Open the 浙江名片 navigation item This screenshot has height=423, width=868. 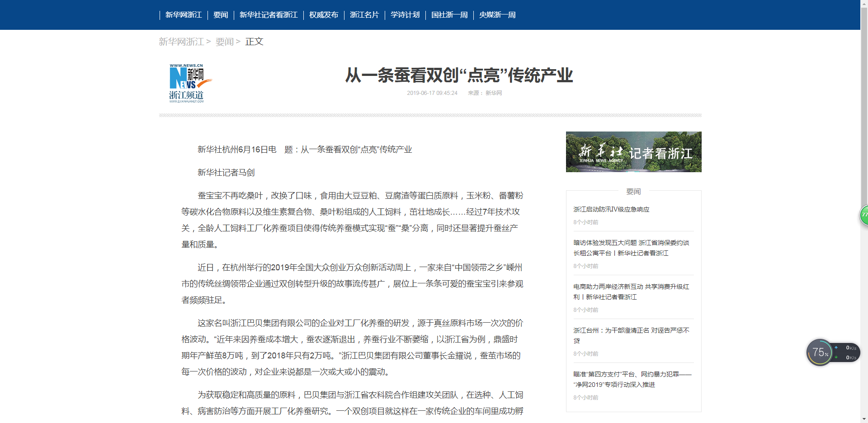(364, 15)
